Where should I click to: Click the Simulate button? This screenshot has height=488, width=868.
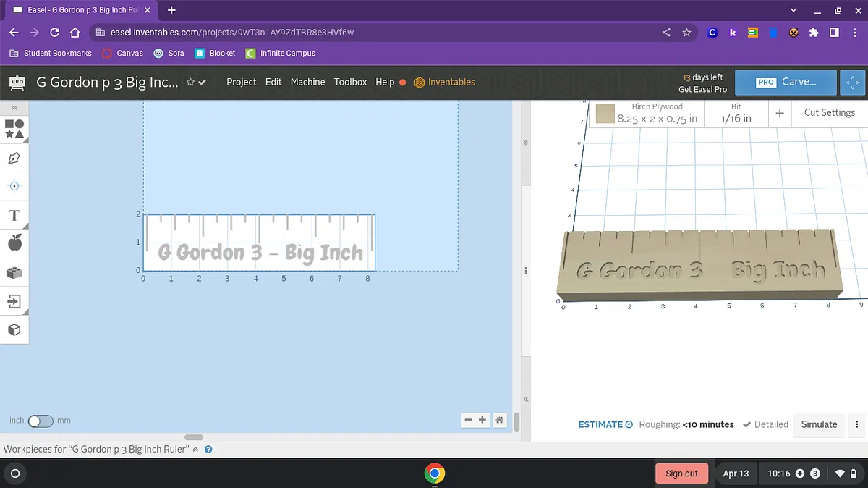pyautogui.click(x=819, y=424)
